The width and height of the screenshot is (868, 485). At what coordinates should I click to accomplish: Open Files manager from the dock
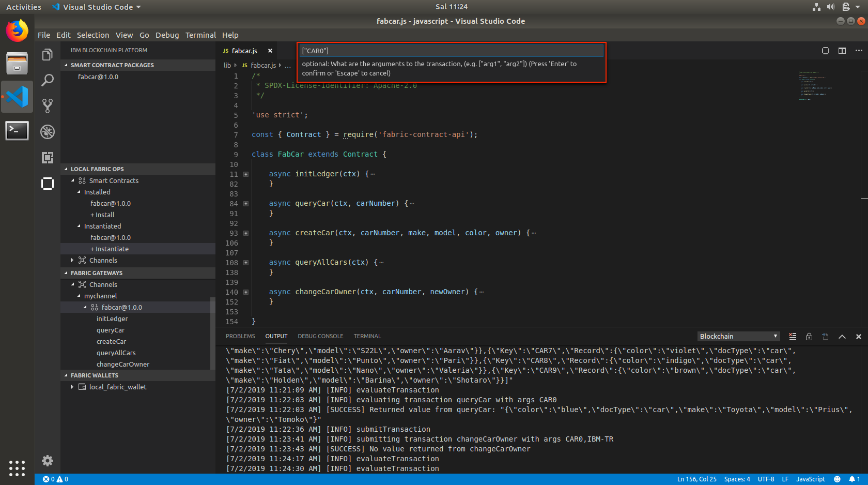click(17, 64)
